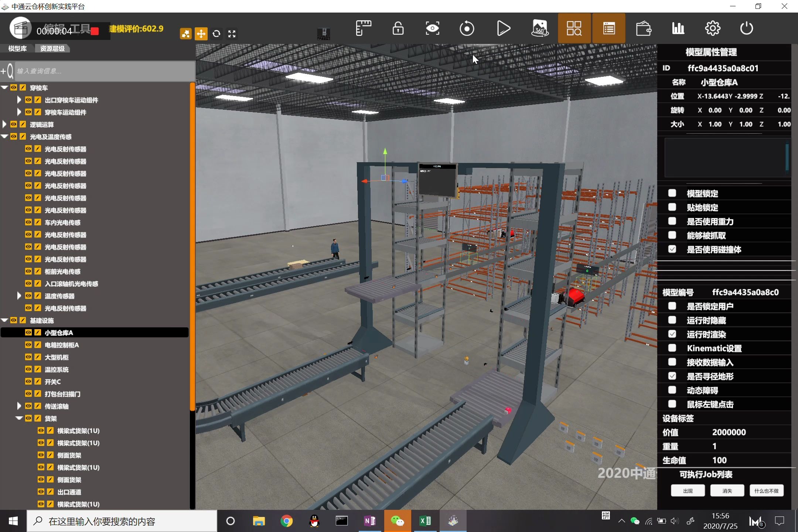Uncheck 是否使用碰撞体 checkbox
798x532 pixels.
point(672,249)
